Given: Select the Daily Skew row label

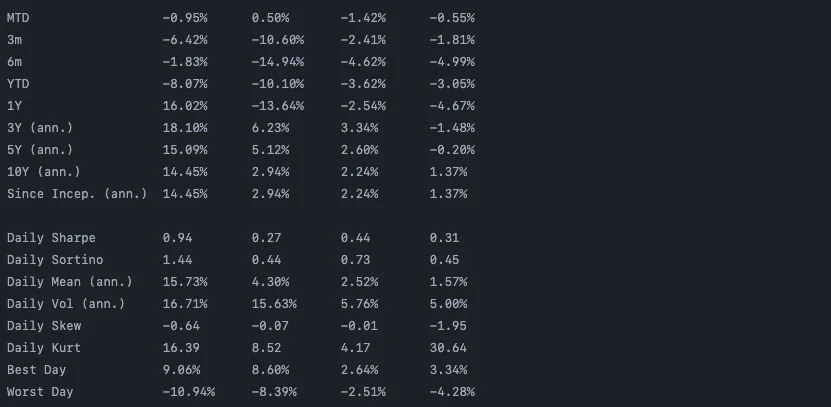Looking at the screenshot, I should [x=44, y=326].
